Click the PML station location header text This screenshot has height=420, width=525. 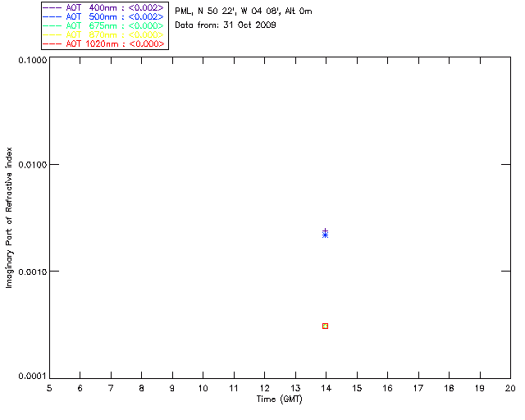pyautogui.click(x=244, y=11)
